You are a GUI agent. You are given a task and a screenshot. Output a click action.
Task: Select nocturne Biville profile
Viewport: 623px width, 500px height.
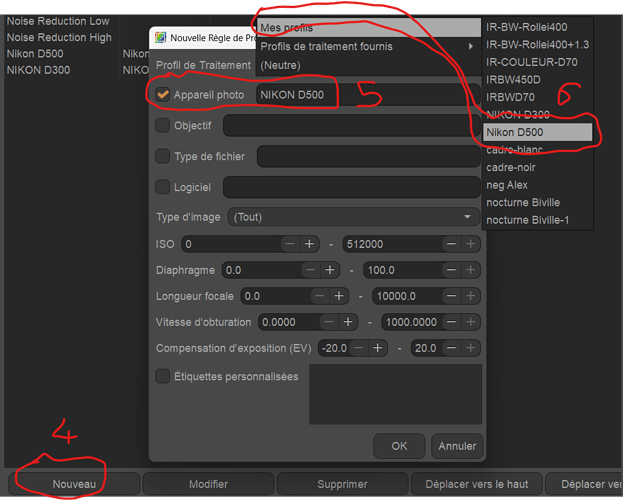tap(537, 202)
